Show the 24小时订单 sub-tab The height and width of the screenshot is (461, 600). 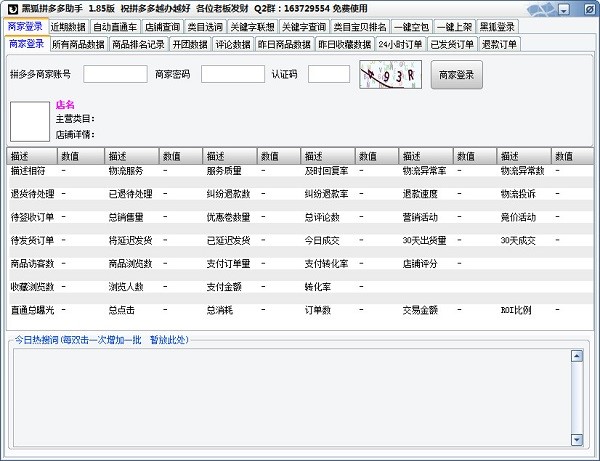(400, 45)
